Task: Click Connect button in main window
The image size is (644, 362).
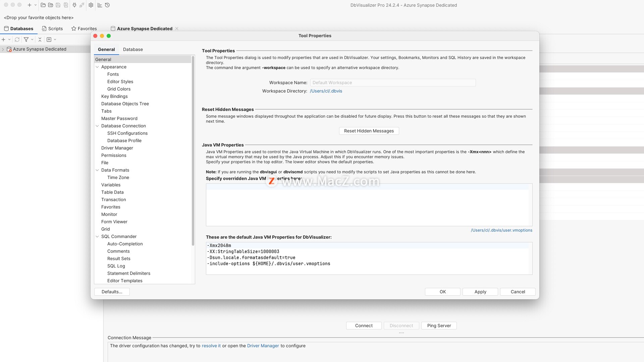Action: click(364, 326)
